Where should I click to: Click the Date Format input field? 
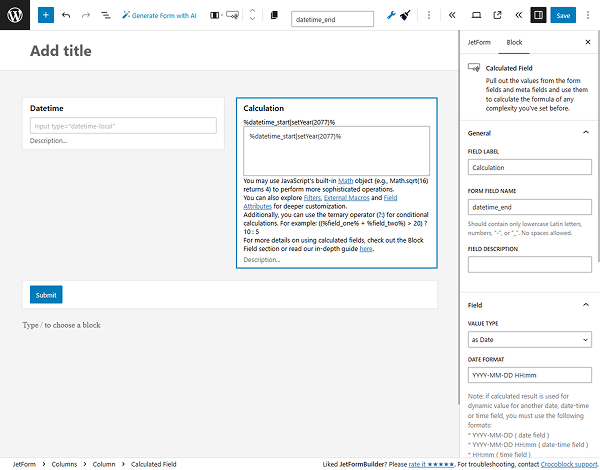[530, 375]
